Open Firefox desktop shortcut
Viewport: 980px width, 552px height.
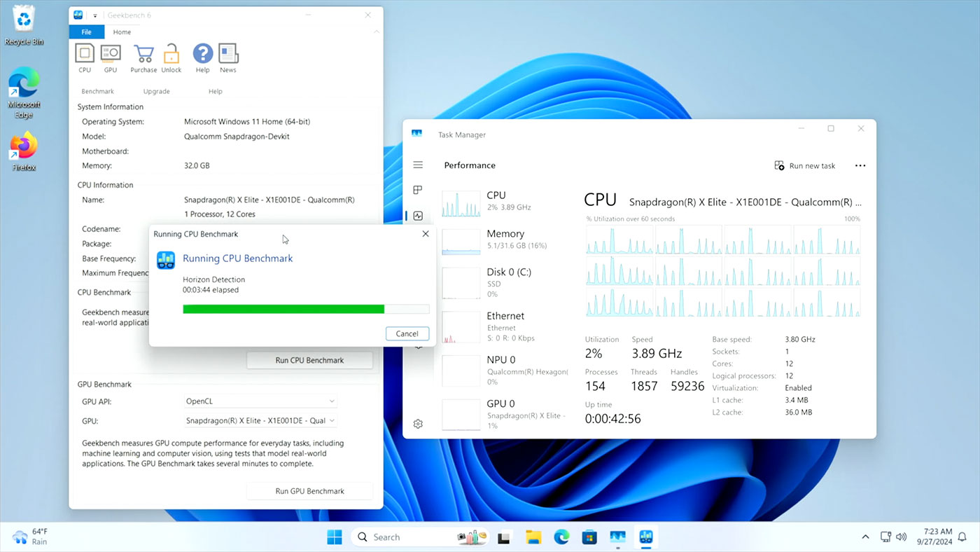pos(24,152)
